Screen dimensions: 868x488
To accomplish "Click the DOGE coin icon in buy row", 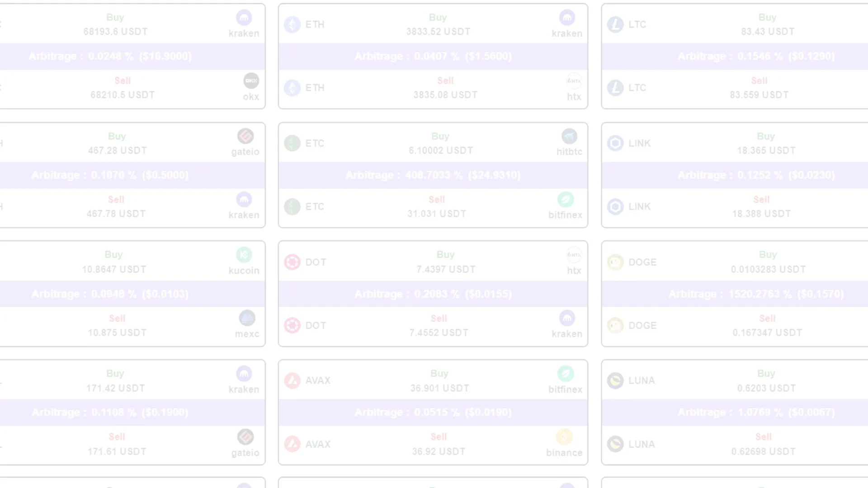I will click(615, 262).
